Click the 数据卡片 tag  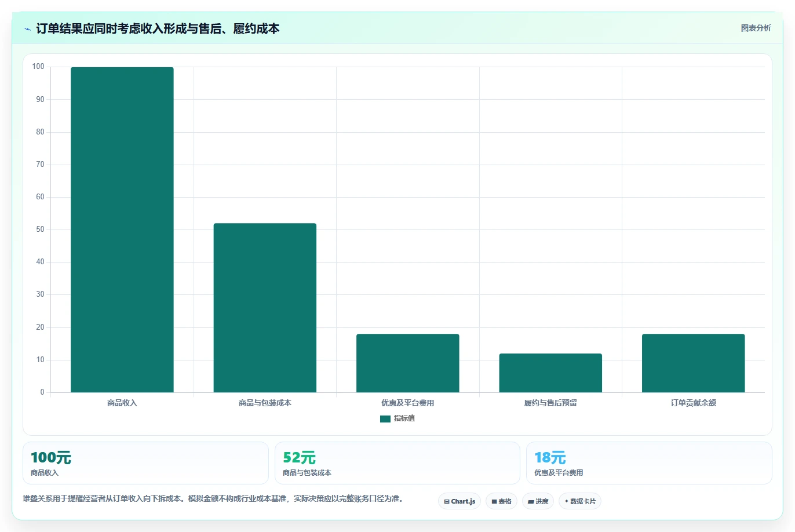click(x=580, y=501)
